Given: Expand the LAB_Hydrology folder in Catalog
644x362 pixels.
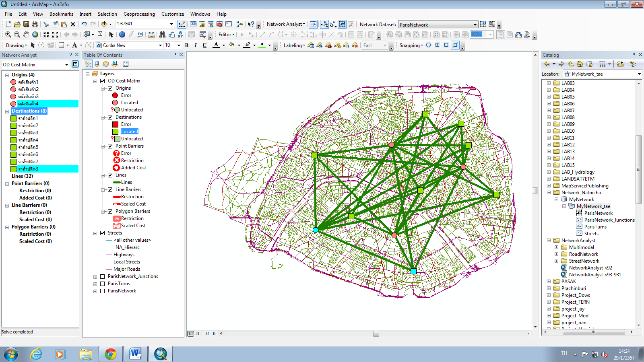Looking at the screenshot, I should tap(549, 172).
